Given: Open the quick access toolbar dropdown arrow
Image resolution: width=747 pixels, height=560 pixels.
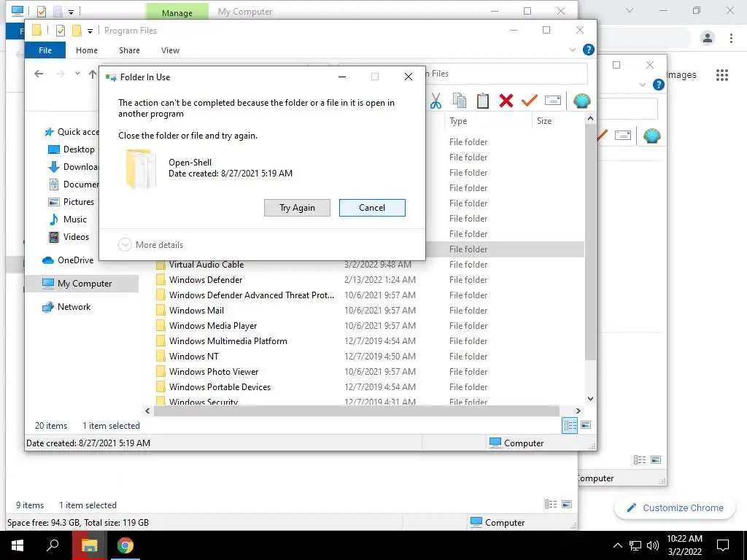Looking at the screenshot, I should 90,31.
